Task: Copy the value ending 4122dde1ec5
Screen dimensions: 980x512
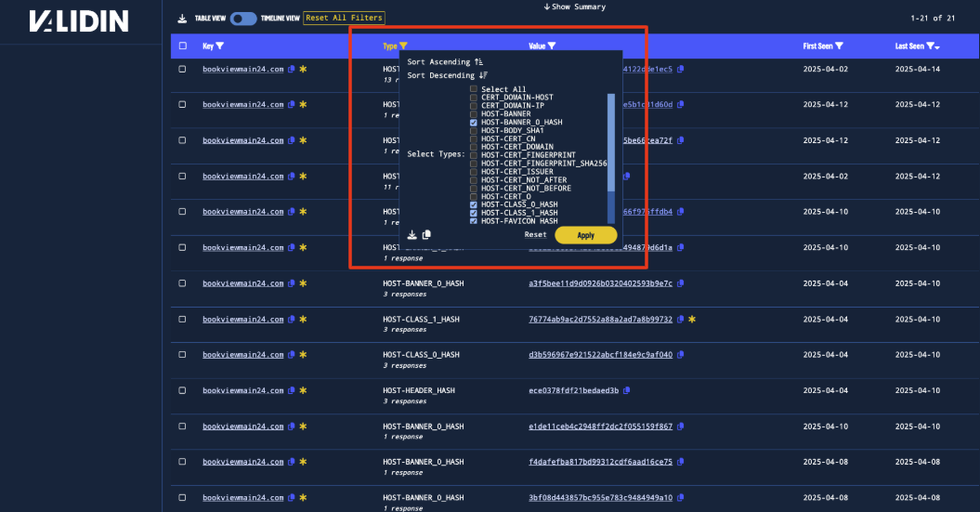Action: [x=681, y=69]
